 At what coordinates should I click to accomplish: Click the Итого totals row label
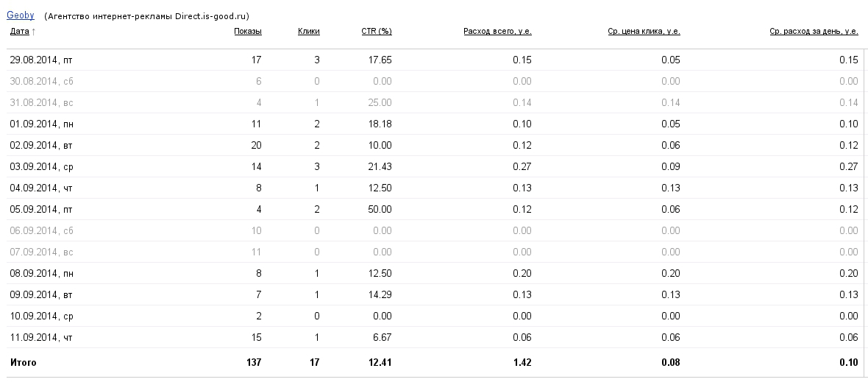click(23, 362)
